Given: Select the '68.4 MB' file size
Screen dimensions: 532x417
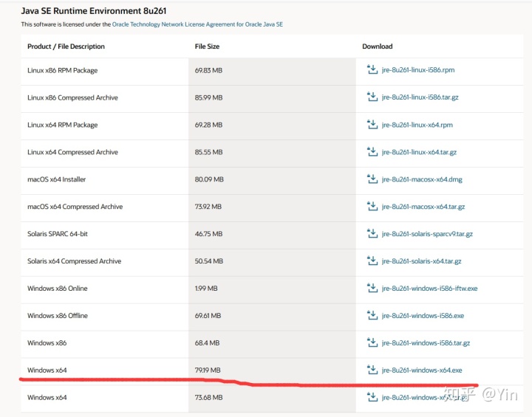Looking at the screenshot, I should (207, 342).
